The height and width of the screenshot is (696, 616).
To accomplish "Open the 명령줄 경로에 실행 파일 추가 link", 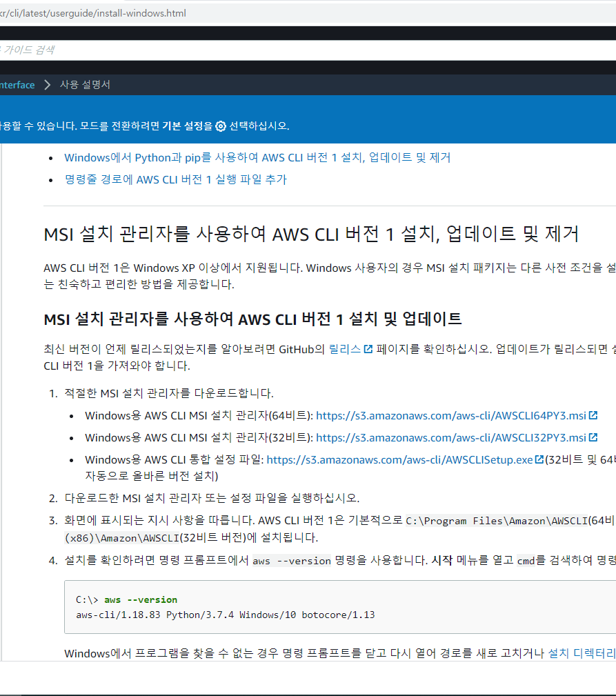I will tap(176, 179).
